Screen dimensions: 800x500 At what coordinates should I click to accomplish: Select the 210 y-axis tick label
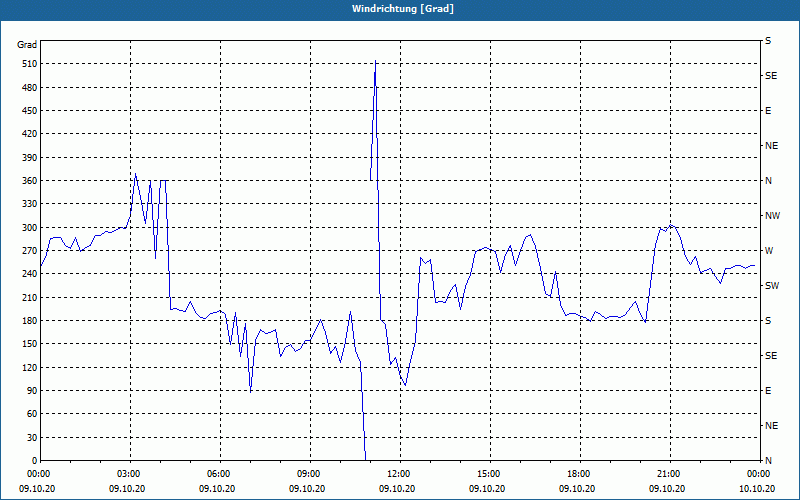click(30, 297)
